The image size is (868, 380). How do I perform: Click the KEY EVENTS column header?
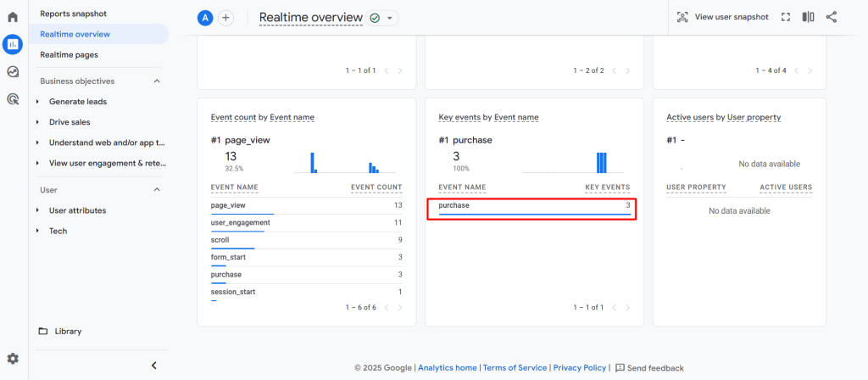click(607, 187)
